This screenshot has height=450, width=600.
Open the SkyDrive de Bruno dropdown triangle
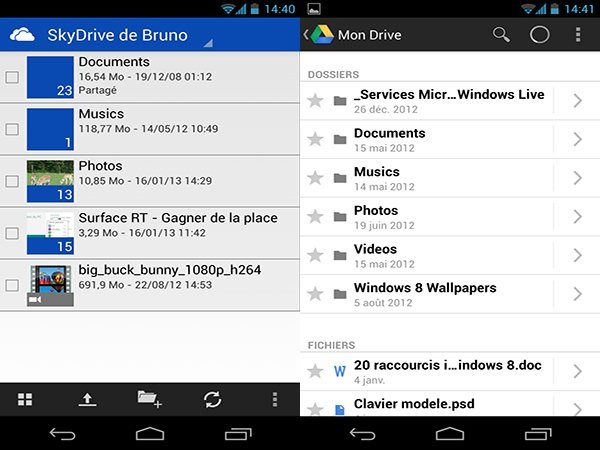pyautogui.click(x=208, y=43)
